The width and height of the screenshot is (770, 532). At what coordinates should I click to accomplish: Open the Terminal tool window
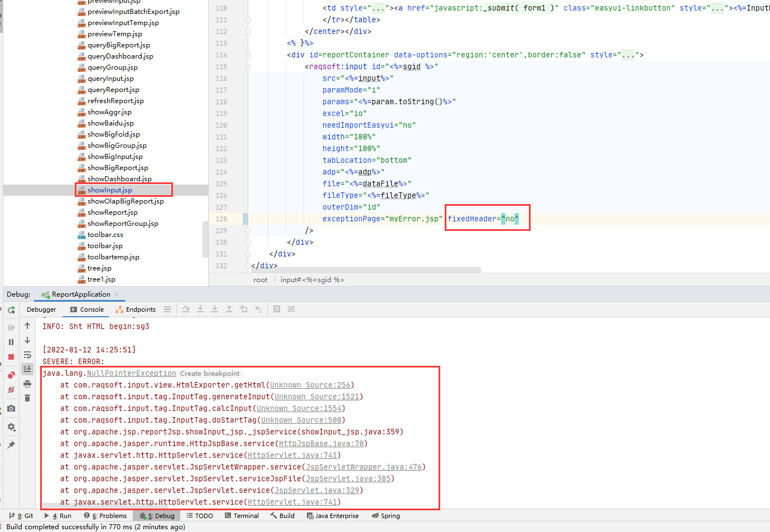coord(242,516)
